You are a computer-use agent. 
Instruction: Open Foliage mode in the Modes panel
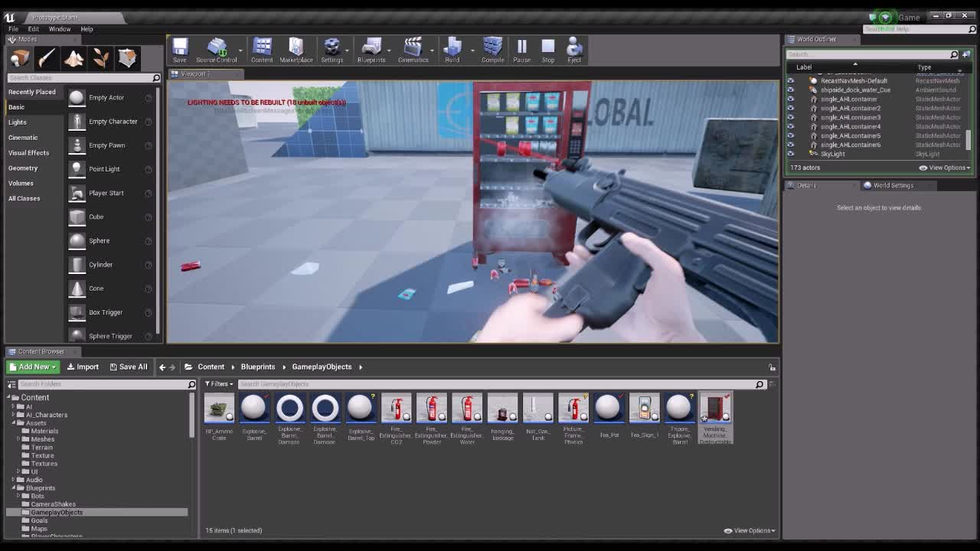click(101, 57)
